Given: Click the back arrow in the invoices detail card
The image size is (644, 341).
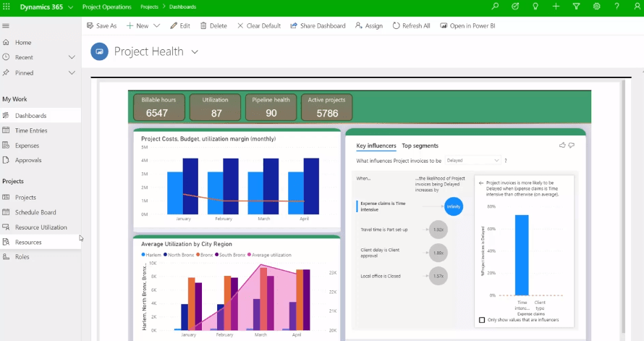Looking at the screenshot, I should [x=482, y=183].
